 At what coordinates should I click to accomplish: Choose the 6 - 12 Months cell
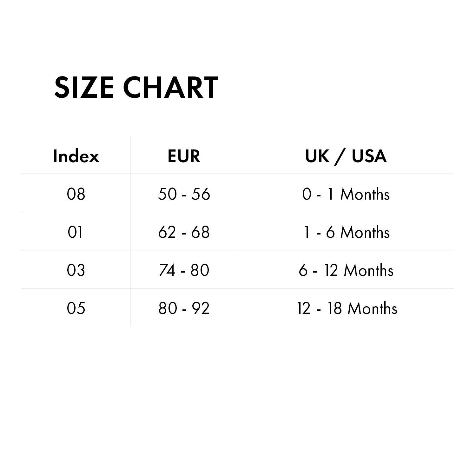tap(346, 270)
